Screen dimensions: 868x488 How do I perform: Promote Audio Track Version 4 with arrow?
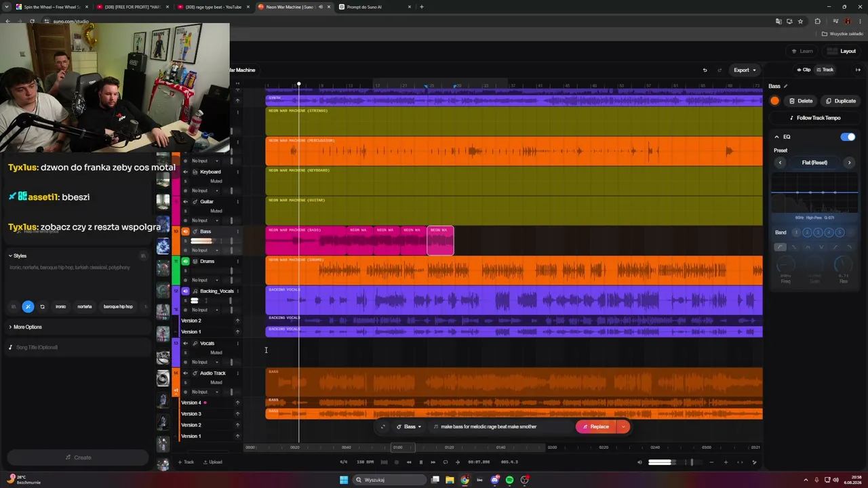[237, 403]
